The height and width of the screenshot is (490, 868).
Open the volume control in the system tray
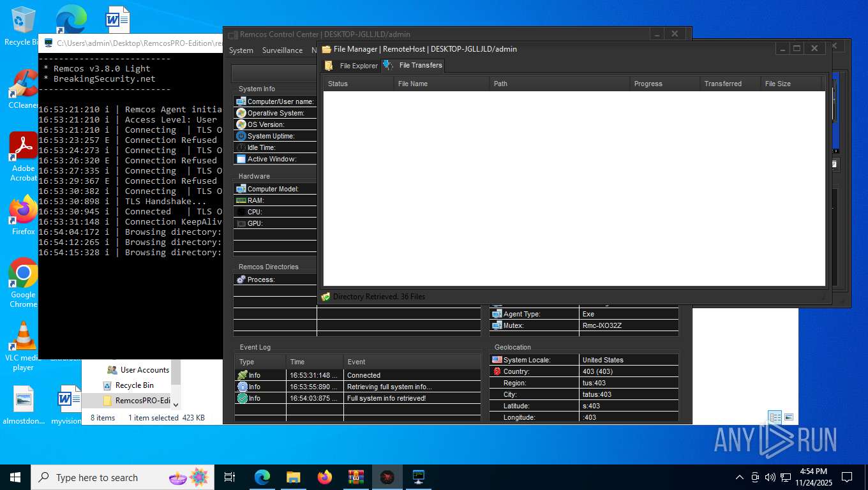point(770,477)
